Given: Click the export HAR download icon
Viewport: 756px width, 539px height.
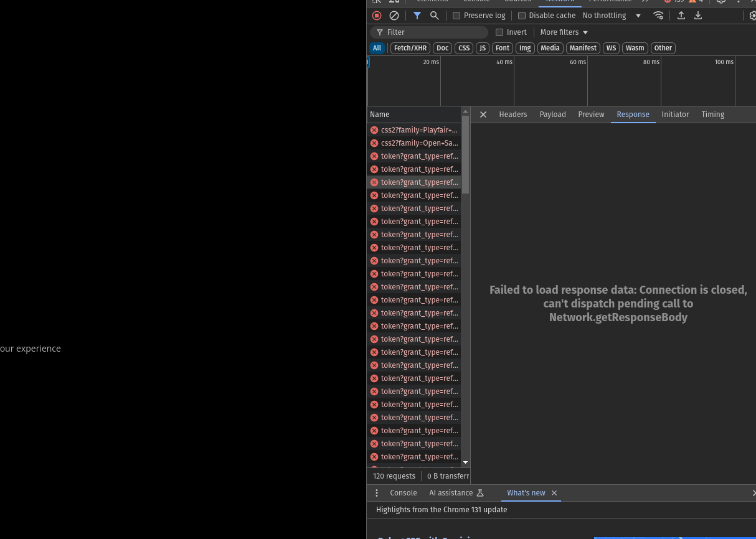Looking at the screenshot, I should [x=698, y=16].
